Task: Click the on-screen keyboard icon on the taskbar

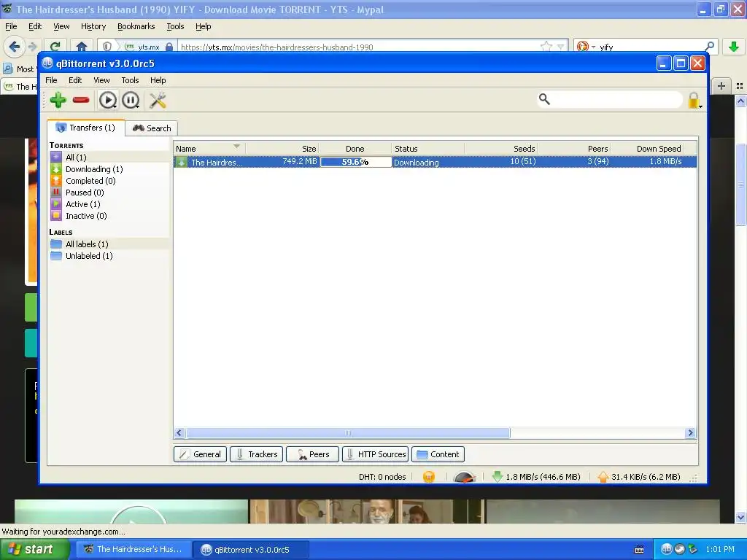Action: coord(639,550)
